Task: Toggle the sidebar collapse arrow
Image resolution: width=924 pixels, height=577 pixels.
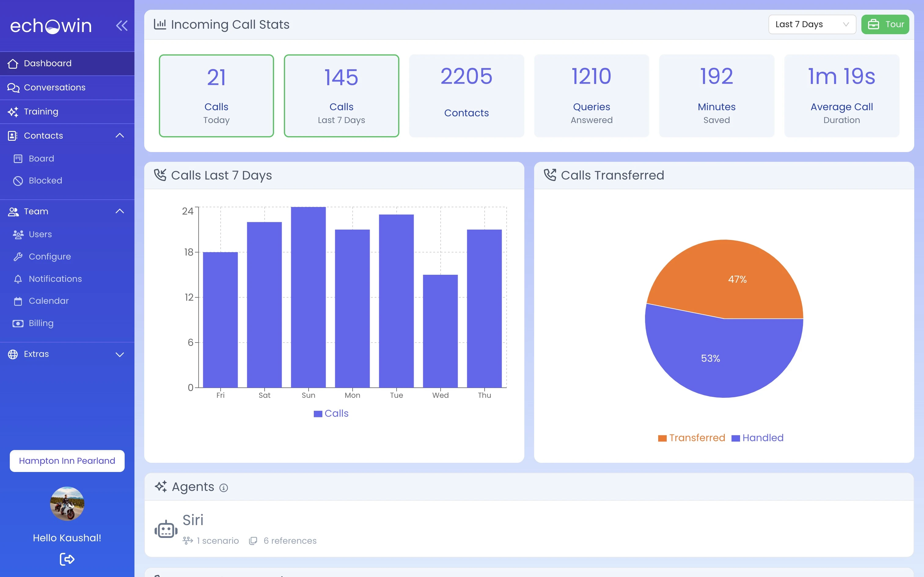Action: click(121, 25)
